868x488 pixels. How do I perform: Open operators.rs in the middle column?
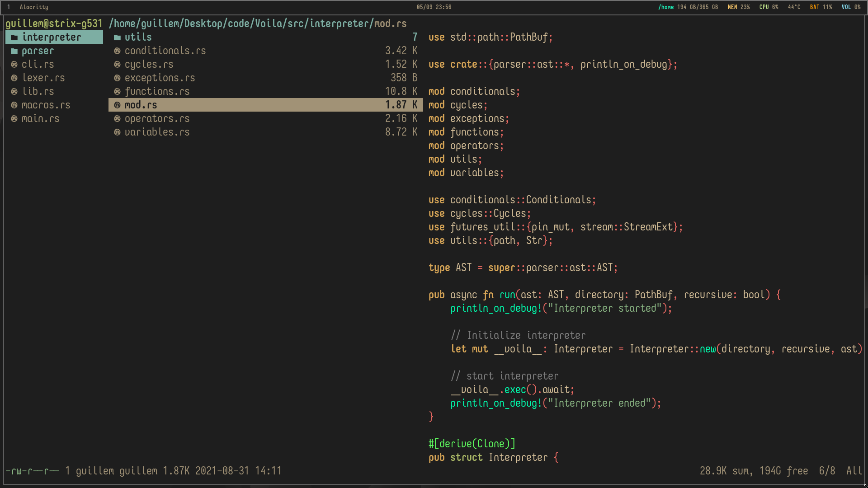pos(157,119)
